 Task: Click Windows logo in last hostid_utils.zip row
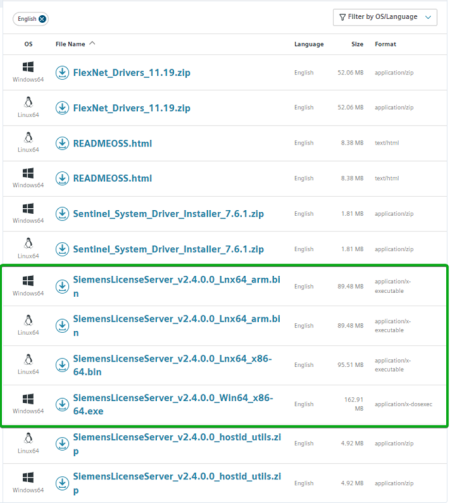(28, 477)
